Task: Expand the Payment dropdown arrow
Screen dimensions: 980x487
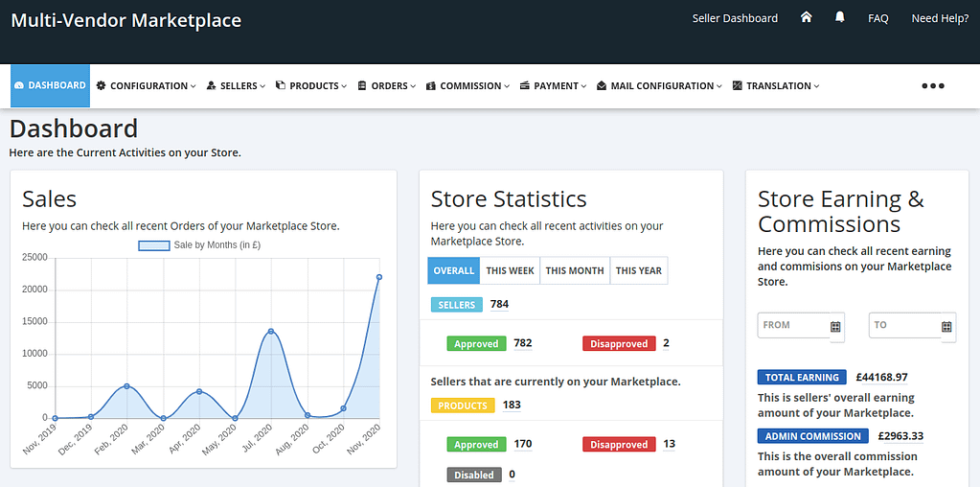Action: point(583,86)
